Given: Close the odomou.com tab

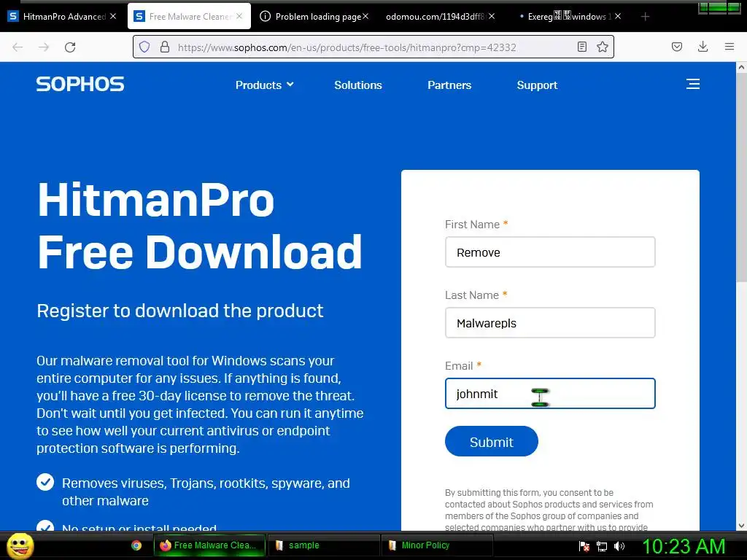Looking at the screenshot, I should (x=492, y=16).
